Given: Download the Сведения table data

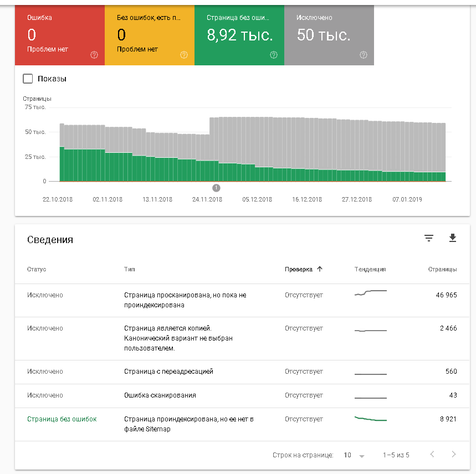Looking at the screenshot, I should point(453,238).
